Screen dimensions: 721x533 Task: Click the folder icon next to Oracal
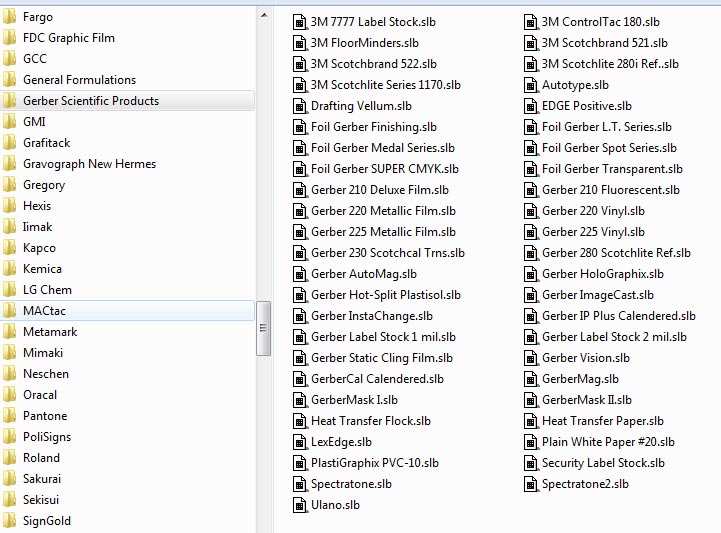click(x=8, y=395)
